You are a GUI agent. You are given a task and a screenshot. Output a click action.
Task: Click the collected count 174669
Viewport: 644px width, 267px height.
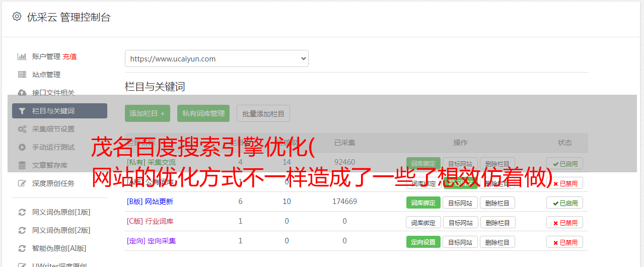pos(344,202)
